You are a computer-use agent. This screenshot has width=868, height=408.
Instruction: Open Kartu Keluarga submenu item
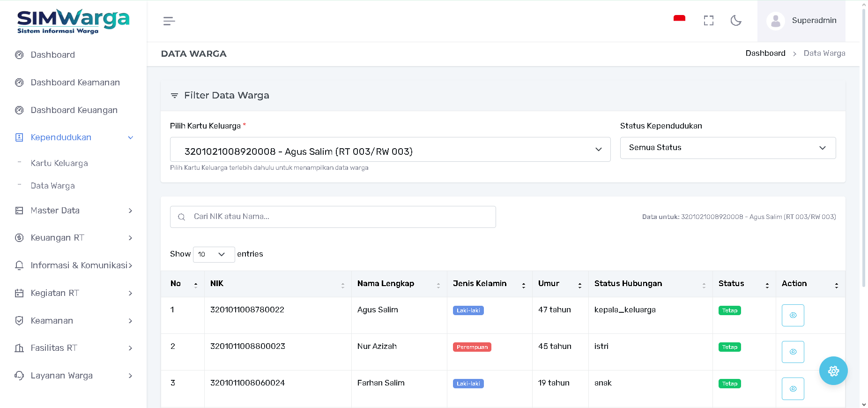pyautogui.click(x=59, y=163)
